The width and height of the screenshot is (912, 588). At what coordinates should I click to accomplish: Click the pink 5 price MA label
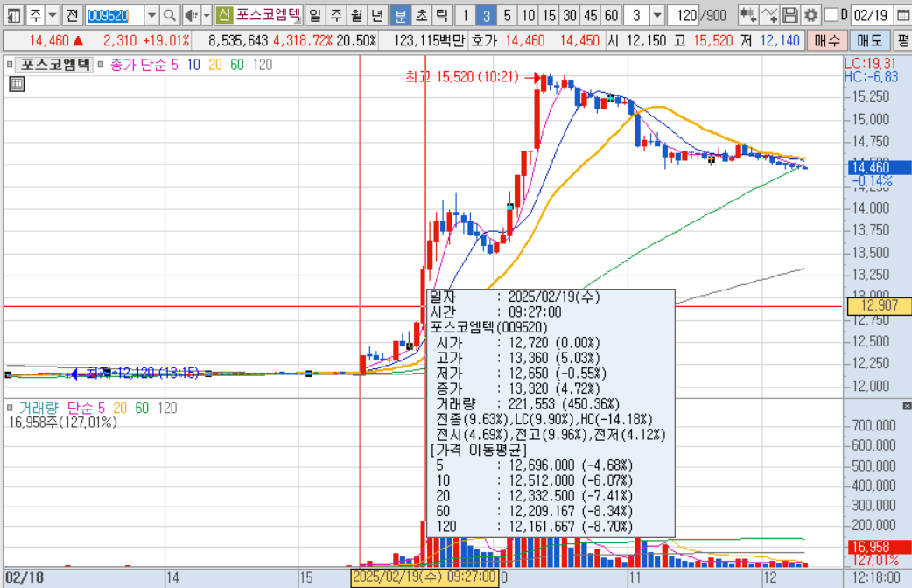[x=174, y=65]
